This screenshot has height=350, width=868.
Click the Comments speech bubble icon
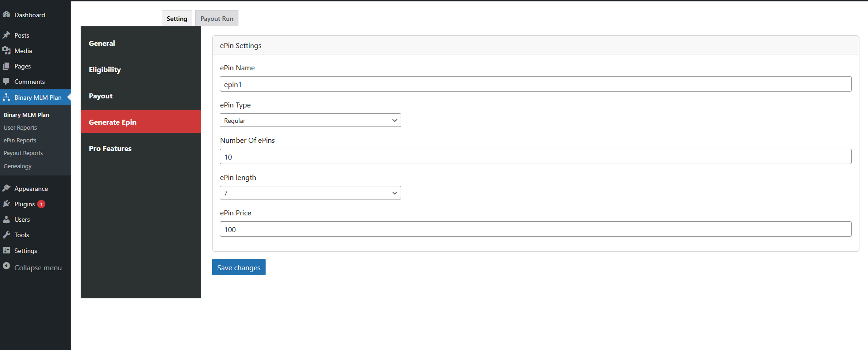[6, 82]
